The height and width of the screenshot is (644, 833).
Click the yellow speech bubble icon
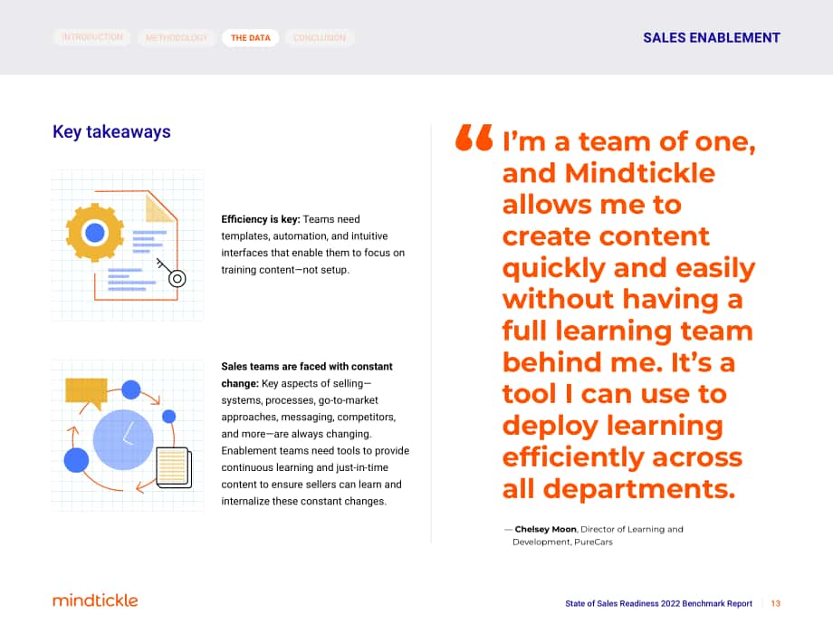pyautogui.click(x=86, y=394)
